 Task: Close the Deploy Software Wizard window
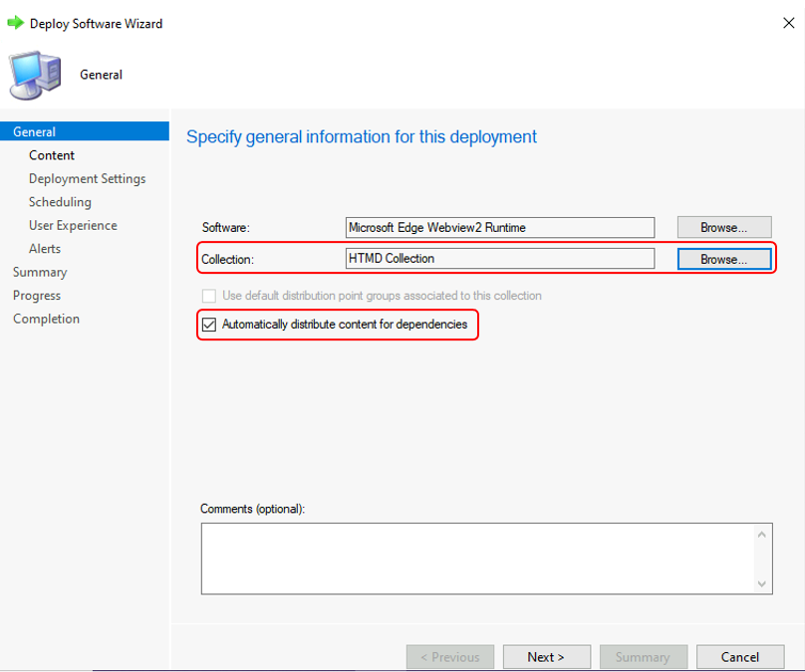(789, 23)
